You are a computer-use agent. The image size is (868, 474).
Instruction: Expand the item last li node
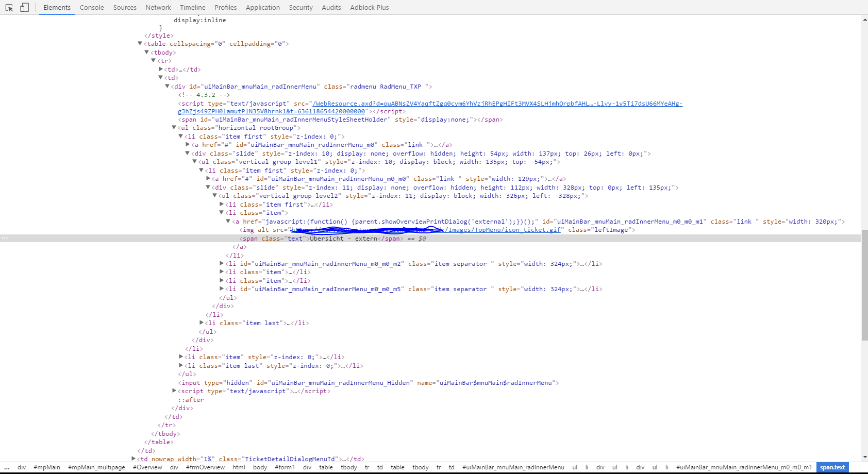pos(202,323)
